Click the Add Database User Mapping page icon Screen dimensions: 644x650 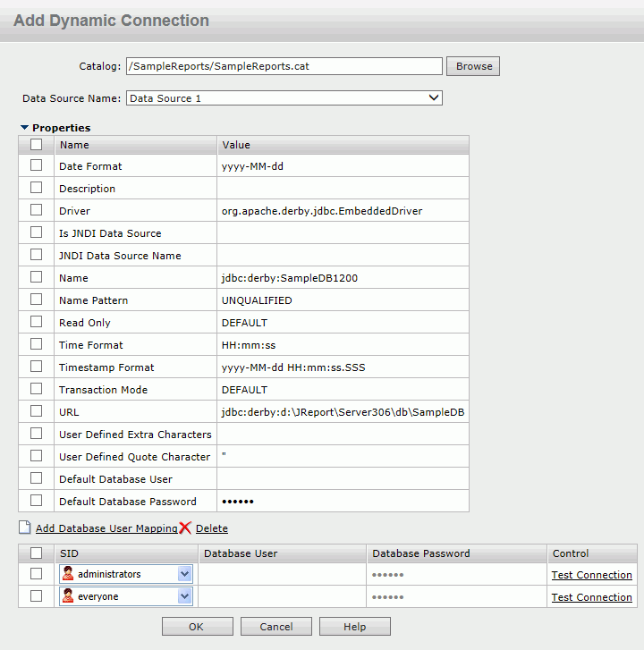pyautogui.click(x=25, y=528)
